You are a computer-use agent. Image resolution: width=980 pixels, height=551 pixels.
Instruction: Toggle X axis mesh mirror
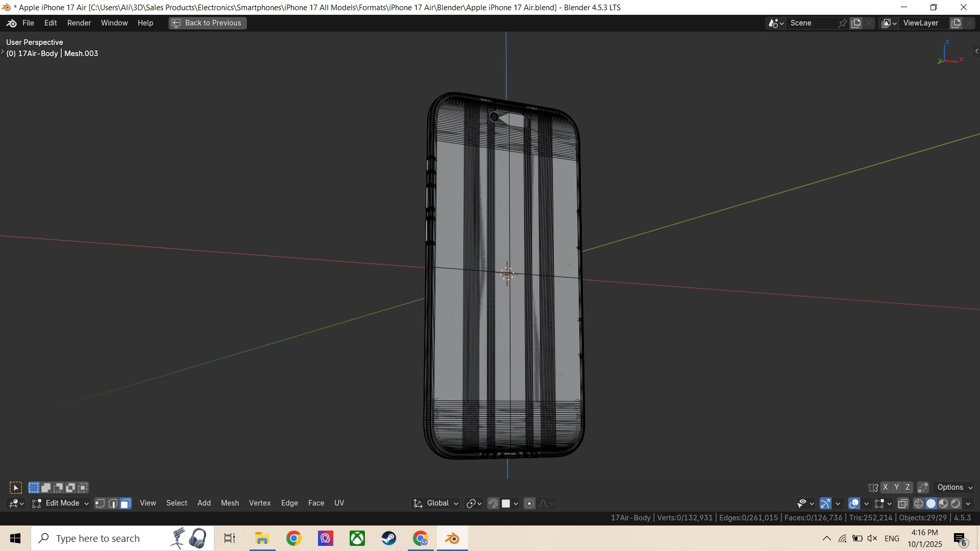point(885,488)
